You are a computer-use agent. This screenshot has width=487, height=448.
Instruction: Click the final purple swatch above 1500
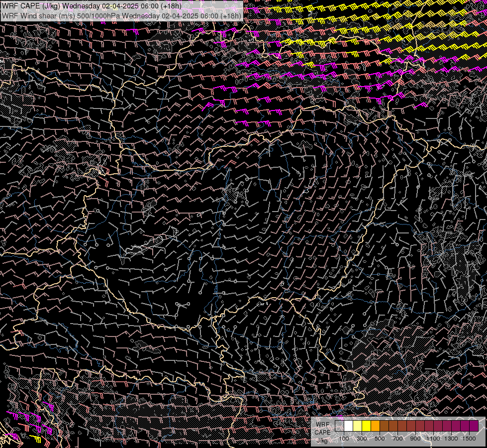pos(474,426)
